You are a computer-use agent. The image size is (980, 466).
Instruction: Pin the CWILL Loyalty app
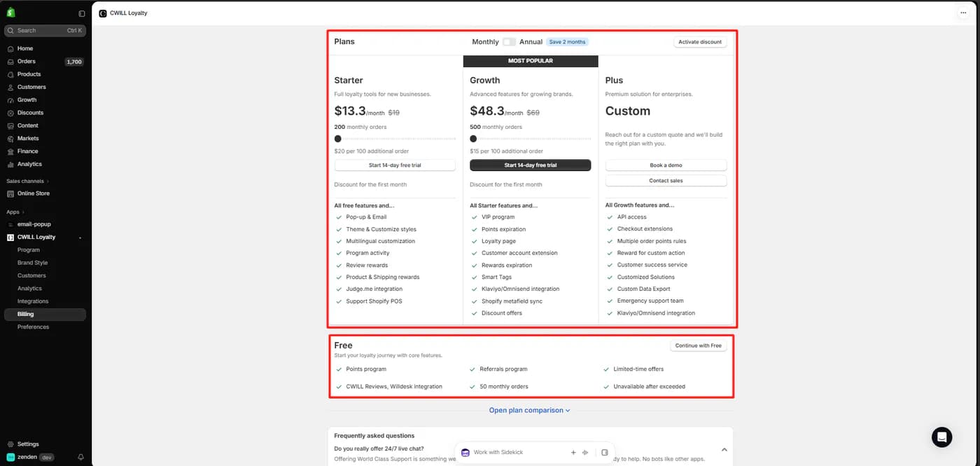tap(80, 238)
